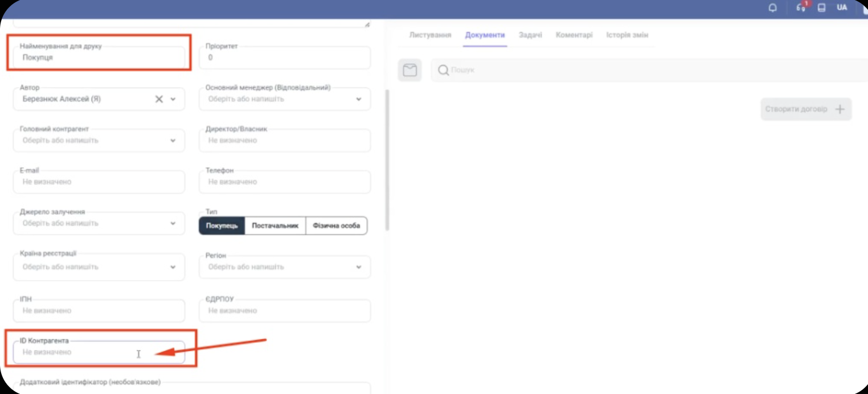Clear the Автор field with X icon

pos(159,99)
